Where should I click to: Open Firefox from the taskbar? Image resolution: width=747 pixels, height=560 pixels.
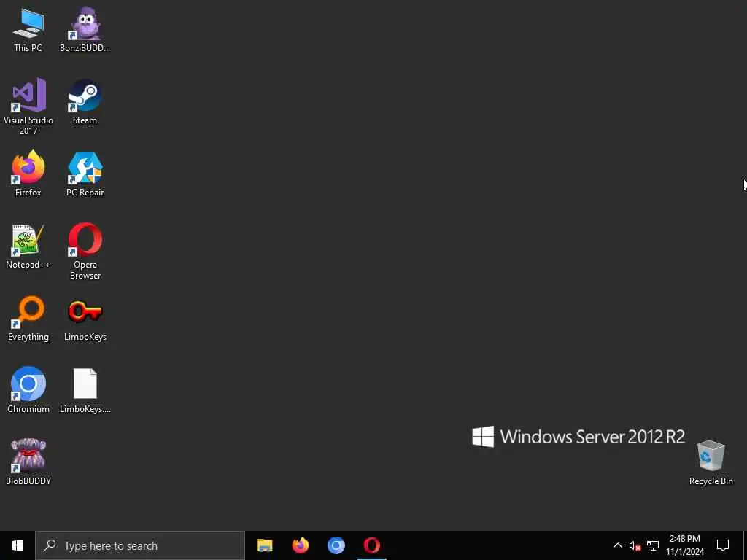[300, 545]
